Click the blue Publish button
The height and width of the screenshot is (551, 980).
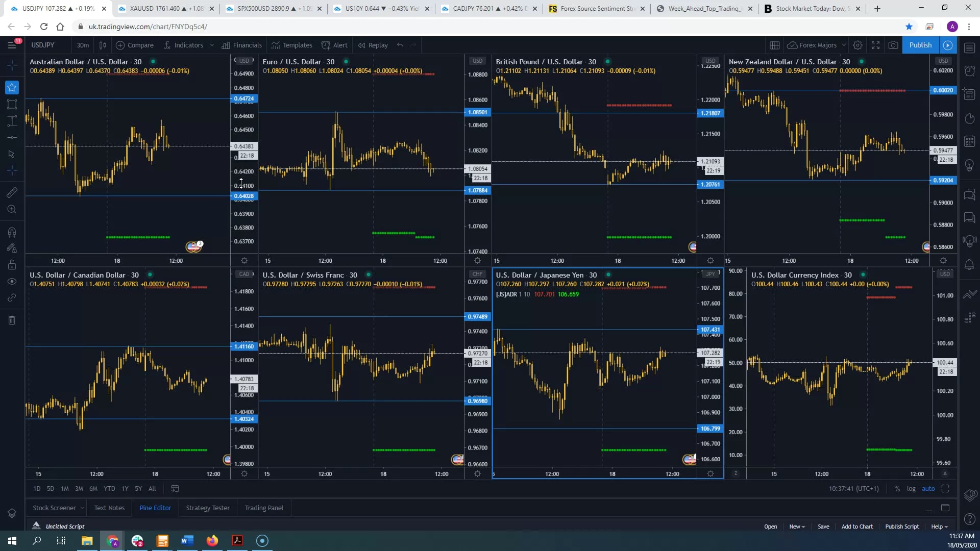[x=920, y=45]
